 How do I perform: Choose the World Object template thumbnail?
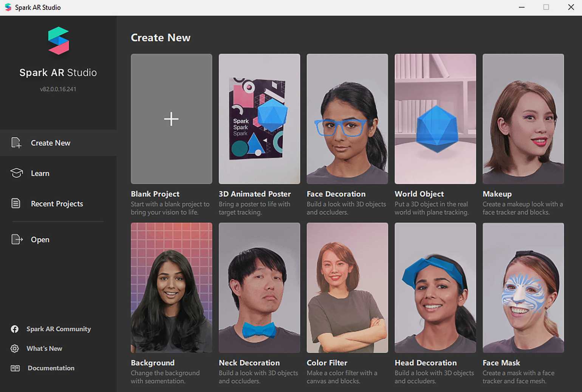click(x=435, y=119)
